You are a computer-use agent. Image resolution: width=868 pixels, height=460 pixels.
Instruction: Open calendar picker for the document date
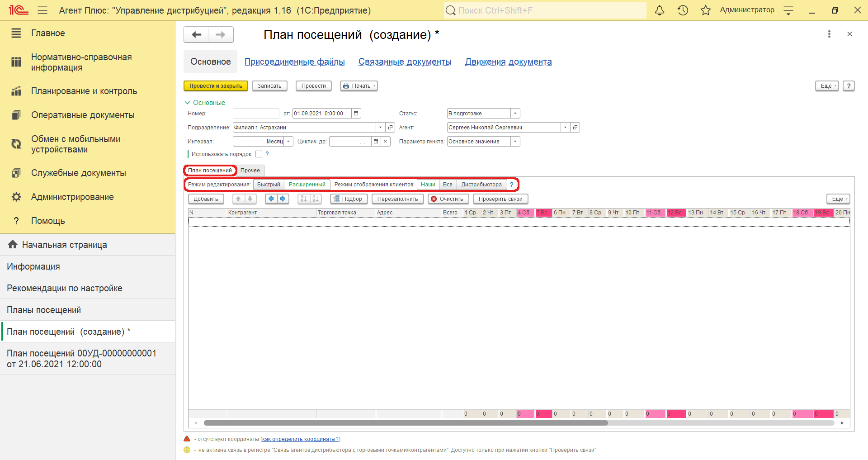tap(356, 114)
